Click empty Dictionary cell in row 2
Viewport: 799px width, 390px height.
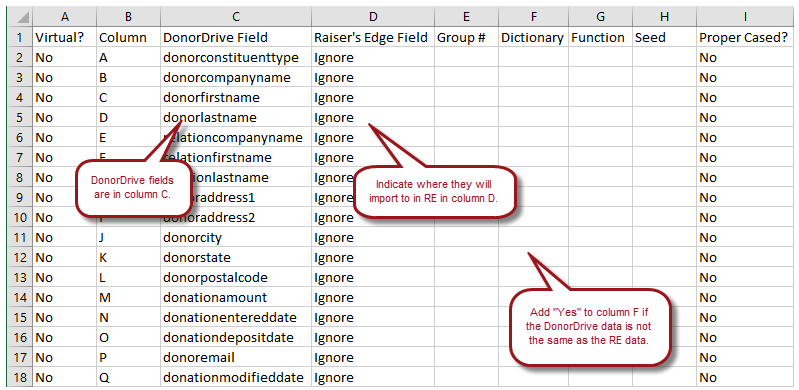534,58
